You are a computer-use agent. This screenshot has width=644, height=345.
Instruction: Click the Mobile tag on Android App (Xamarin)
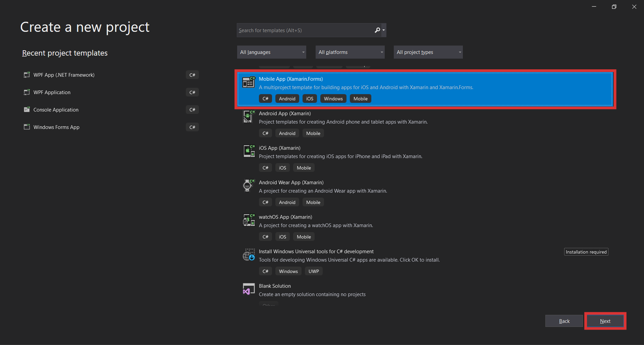[313, 133]
